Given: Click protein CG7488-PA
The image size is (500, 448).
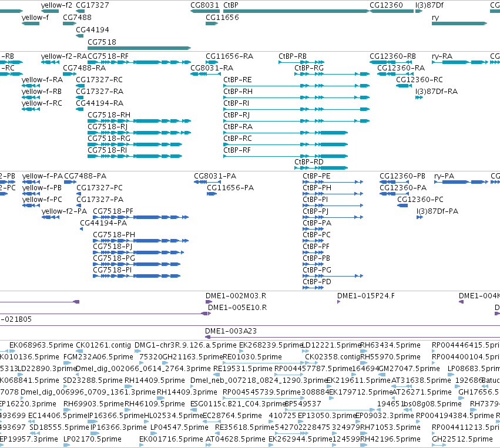Looking at the screenshot, I should pyautogui.click(x=70, y=182).
